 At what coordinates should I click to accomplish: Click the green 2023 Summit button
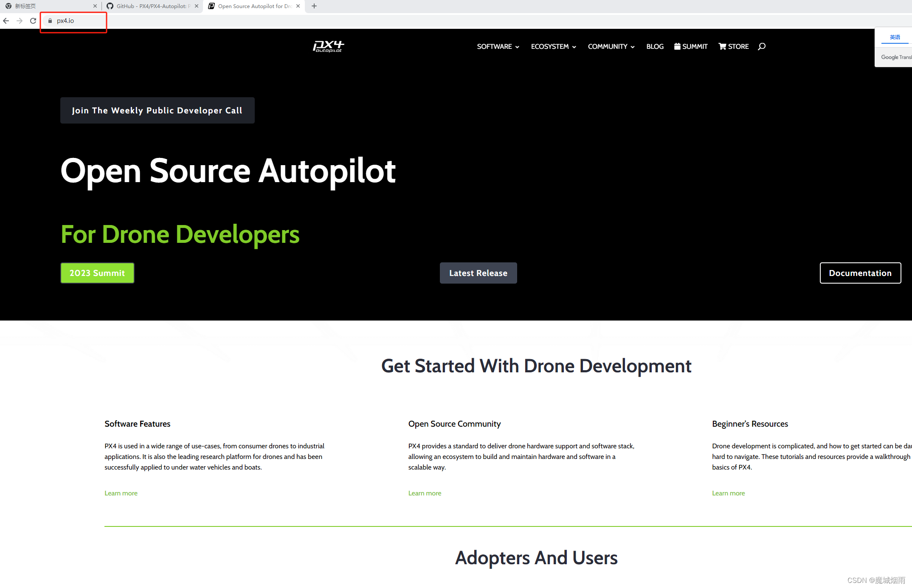coord(97,273)
